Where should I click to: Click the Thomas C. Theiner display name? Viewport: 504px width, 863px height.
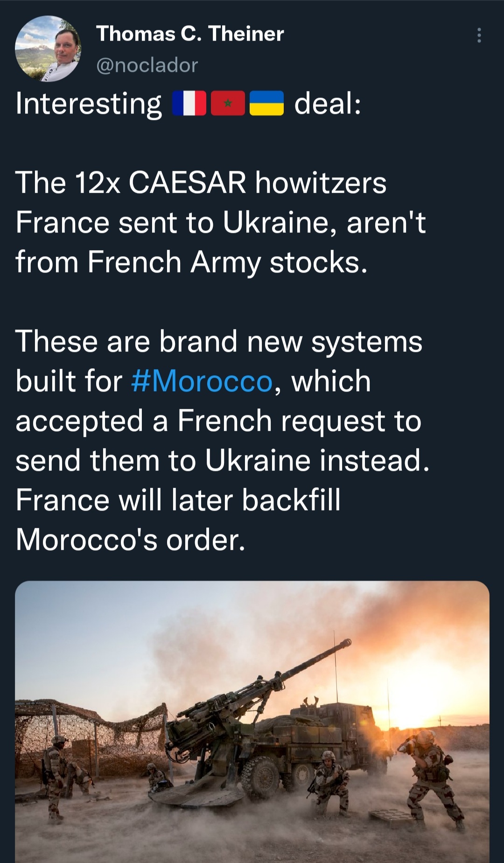[190, 34]
